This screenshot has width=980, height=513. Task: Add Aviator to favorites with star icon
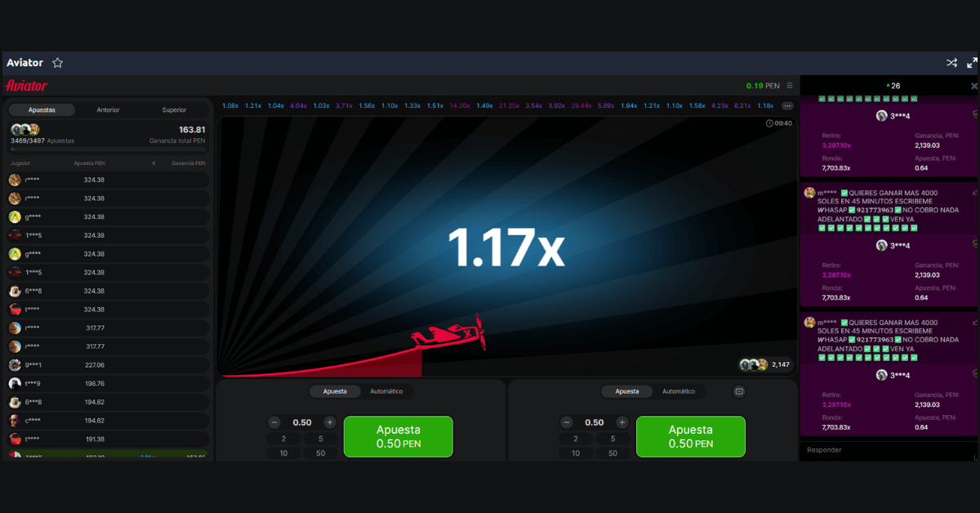click(58, 63)
